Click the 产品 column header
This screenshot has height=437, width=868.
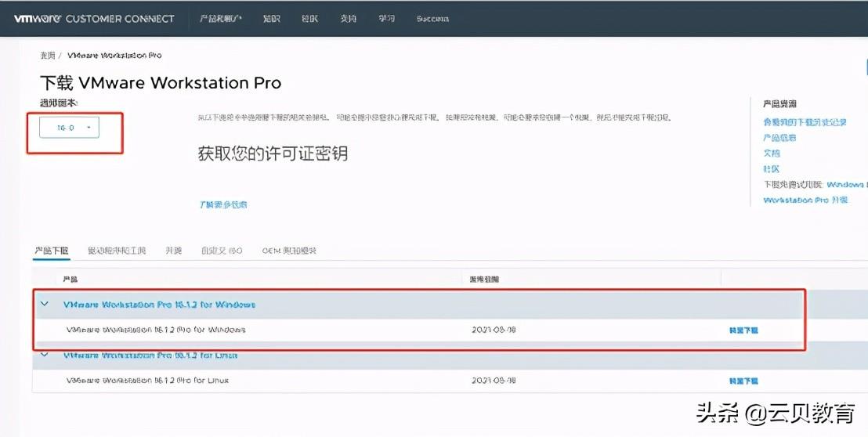coord(71,280)
